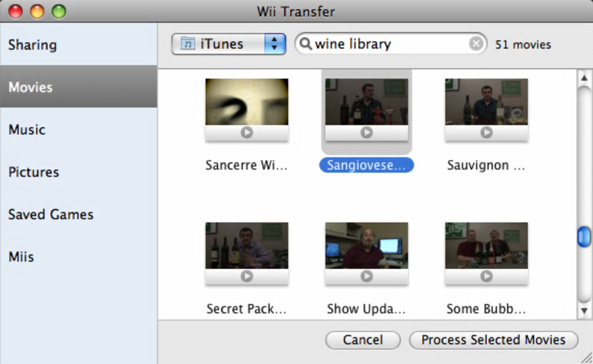Go to the Pictures section
Screen dimensions: 593x364
coord(78,172)
